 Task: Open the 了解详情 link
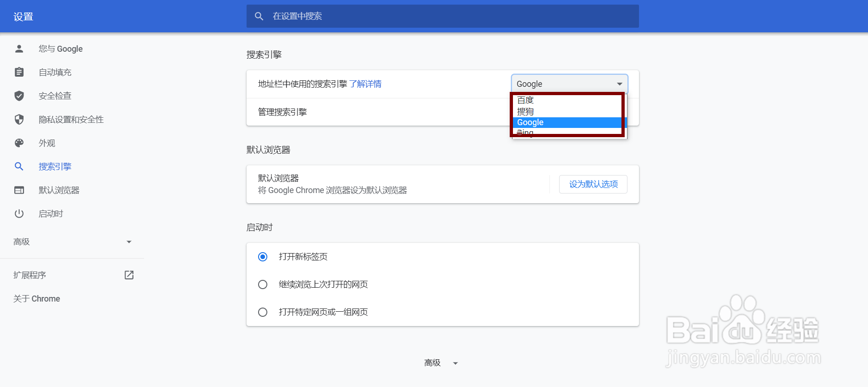(365, 84)
